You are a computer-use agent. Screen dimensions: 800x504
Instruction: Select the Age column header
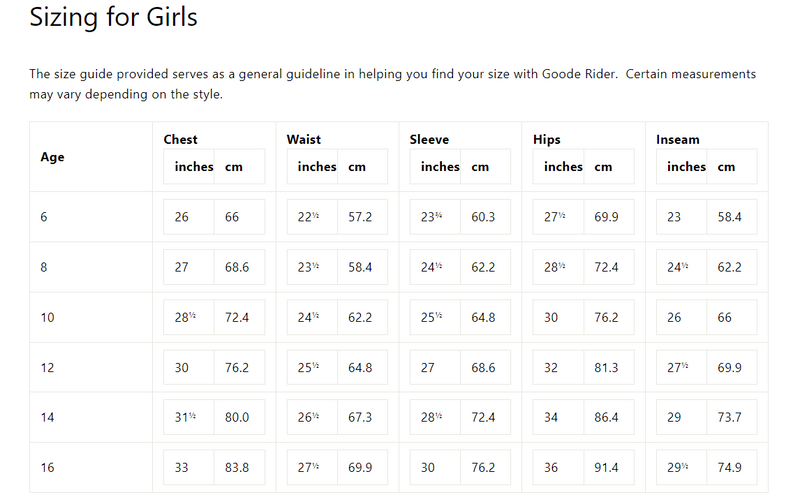tap(53, 157)
